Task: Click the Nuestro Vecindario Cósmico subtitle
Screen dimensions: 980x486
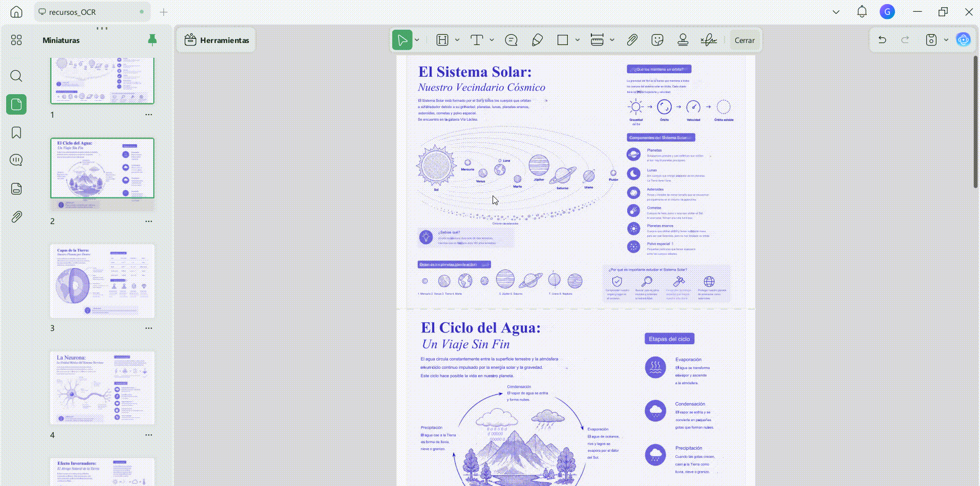Action: pyautogui.click(x=481, y=87)
